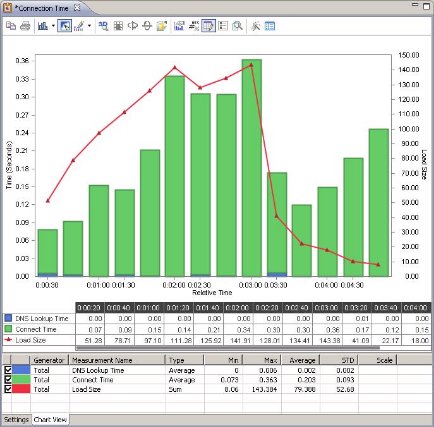Image resolution: width=434 pixels, height=427 pixels.
Task: Click the magnifier zoom icon in toolbar
Action: [x=237, y=26]
